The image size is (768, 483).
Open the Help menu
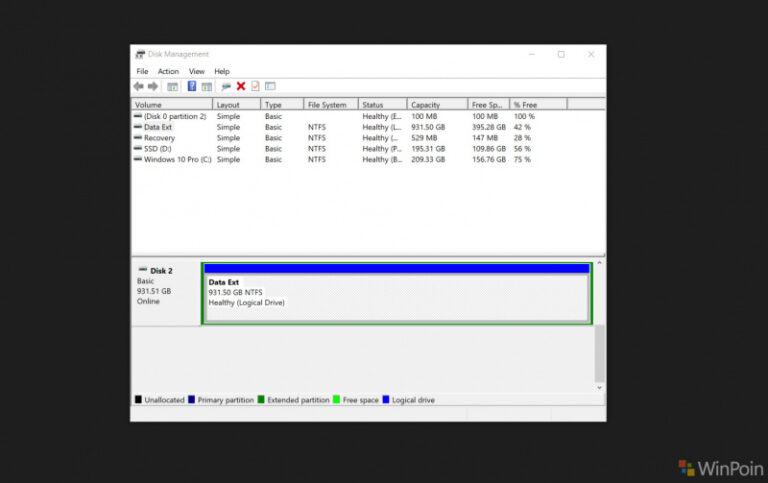tap(222, 72)
